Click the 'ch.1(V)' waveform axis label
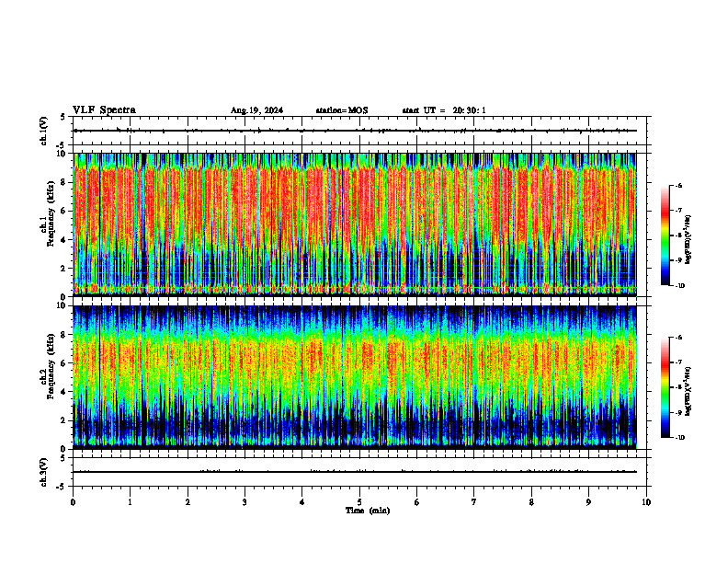Image resolution: width=728 pixels, height=563 pixels. tap(44, 131)
